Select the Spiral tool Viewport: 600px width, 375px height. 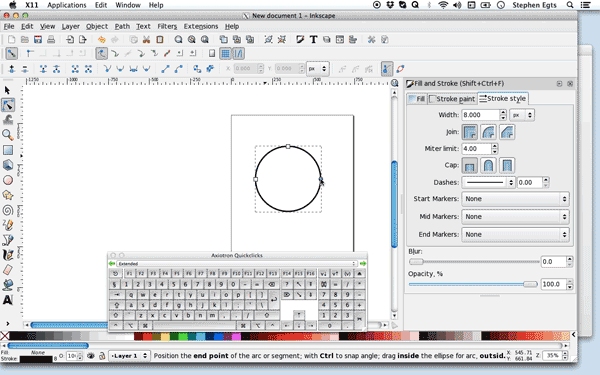(8, 210)
